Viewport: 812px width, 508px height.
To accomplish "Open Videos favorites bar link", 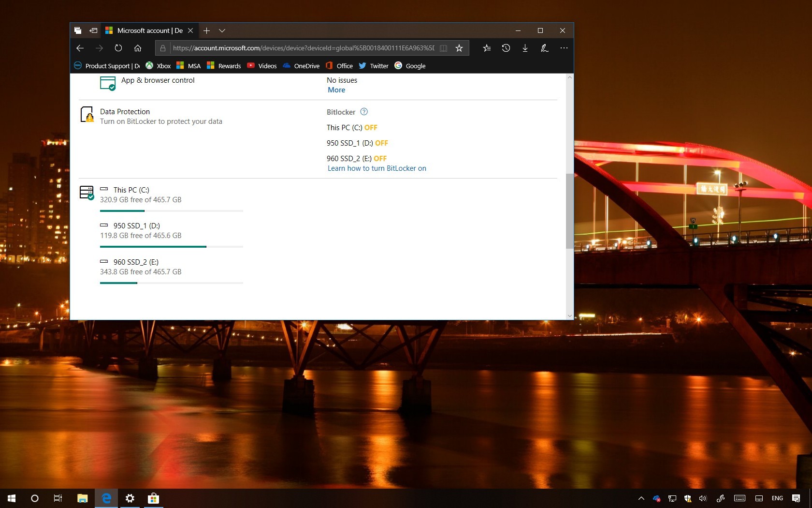I will tap(262, 66).
